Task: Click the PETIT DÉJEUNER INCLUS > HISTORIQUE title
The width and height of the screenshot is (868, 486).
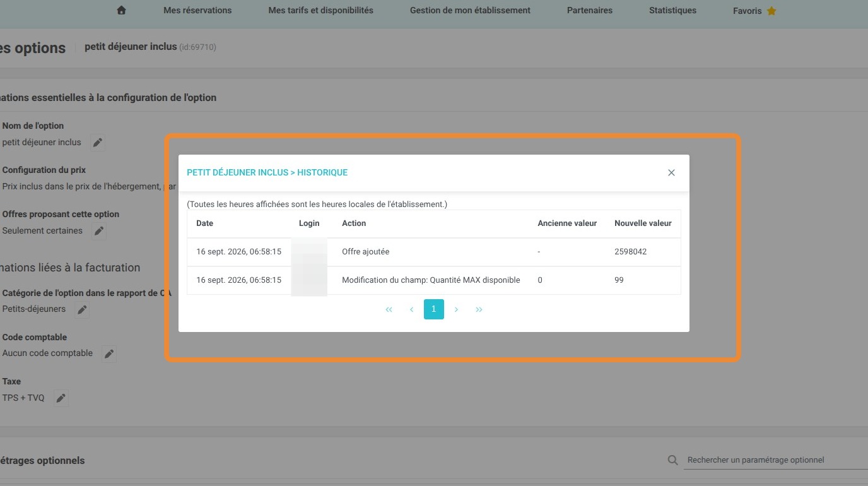Action: [267, 172]
